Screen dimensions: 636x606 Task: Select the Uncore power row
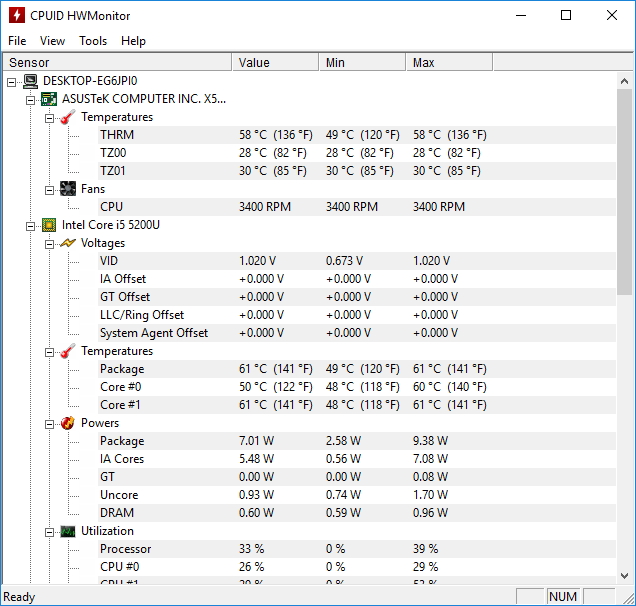(357, 495)
